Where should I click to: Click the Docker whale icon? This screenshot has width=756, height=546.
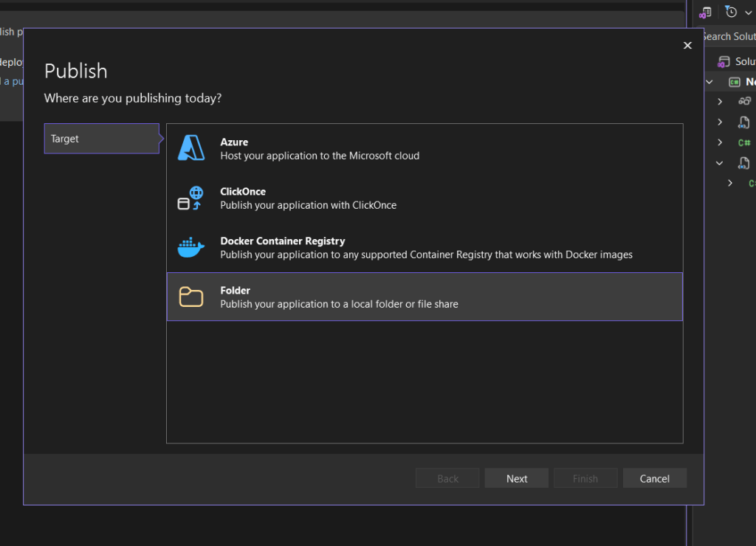[x=191, y=247]
